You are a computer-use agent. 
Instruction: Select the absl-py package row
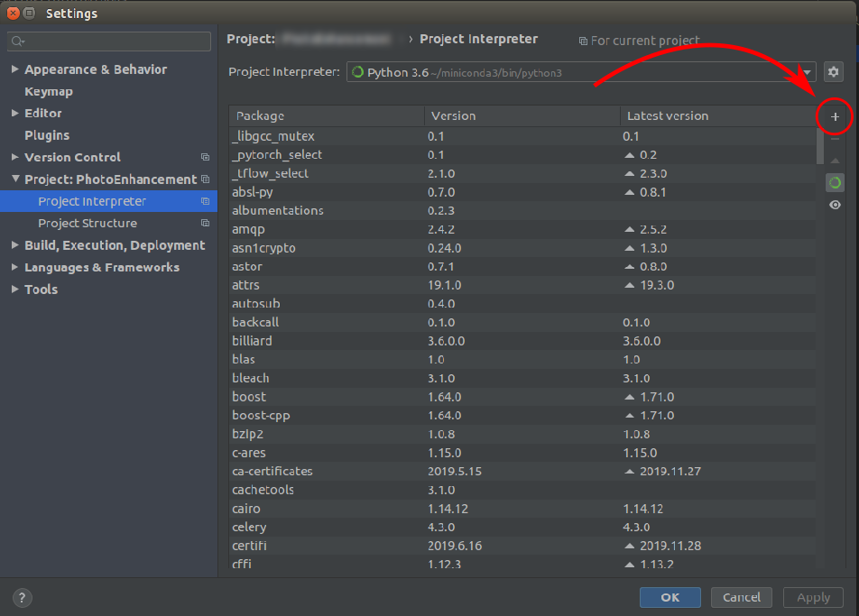(522, 192)
